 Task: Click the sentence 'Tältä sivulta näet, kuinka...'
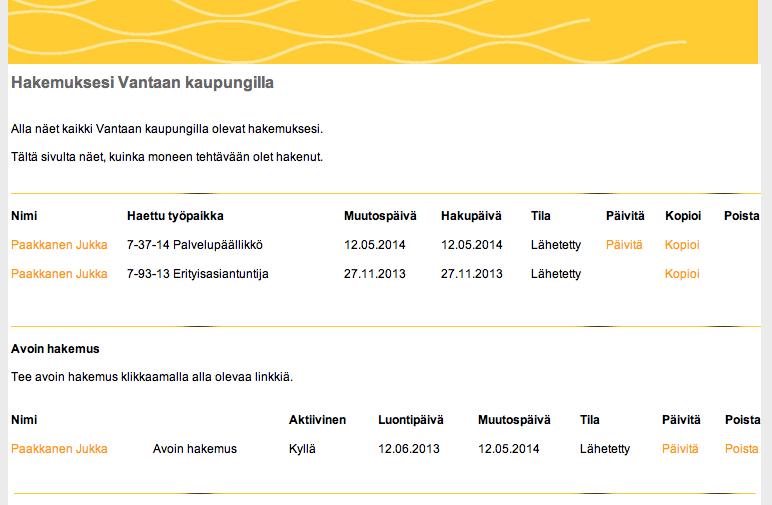tap(167, 157)
